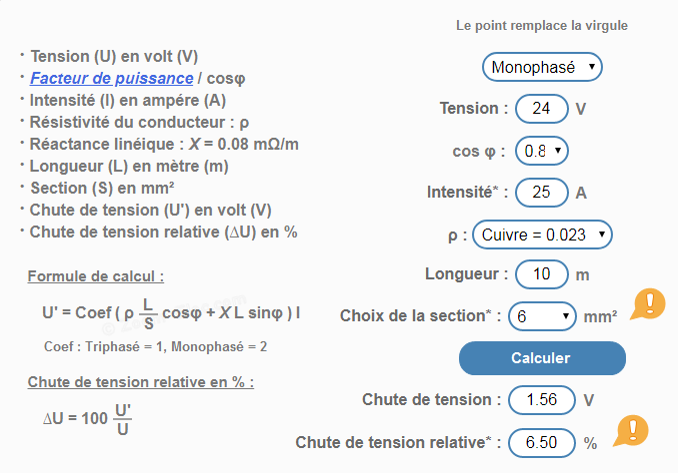This screenshot has height=473, width=678.
Task: Expand the cos φ value dropdown
Action: (x=542, y=151)
